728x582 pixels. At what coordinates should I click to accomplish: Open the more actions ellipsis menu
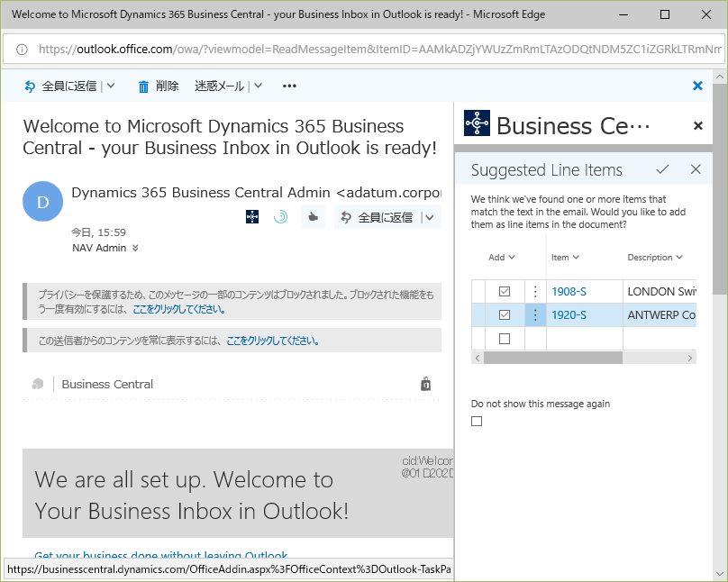pyautogui.click(x=289, y=86)
